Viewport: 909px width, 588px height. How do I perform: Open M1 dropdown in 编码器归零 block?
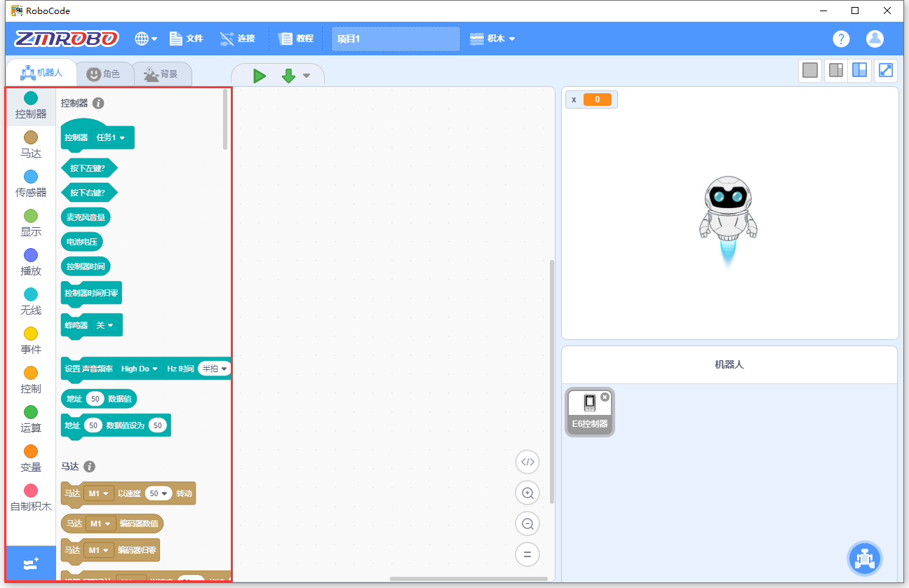[x=98, y=551]
